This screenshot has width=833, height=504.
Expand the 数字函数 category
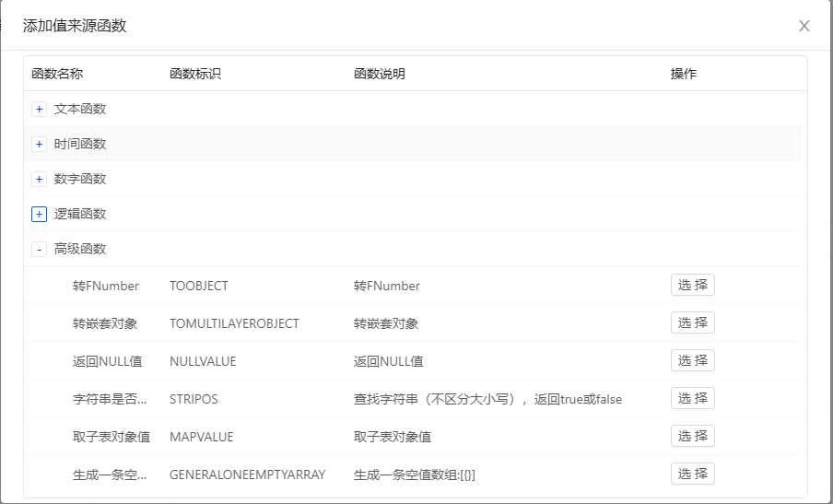tap(39, 179)
